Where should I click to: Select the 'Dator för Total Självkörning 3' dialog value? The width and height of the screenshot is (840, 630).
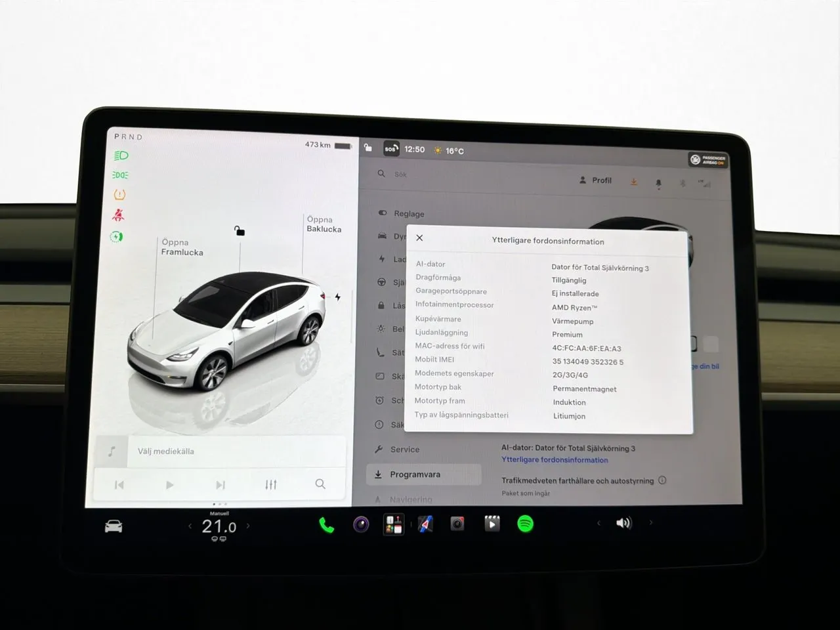pyautogui.click(x=600, y=268)
